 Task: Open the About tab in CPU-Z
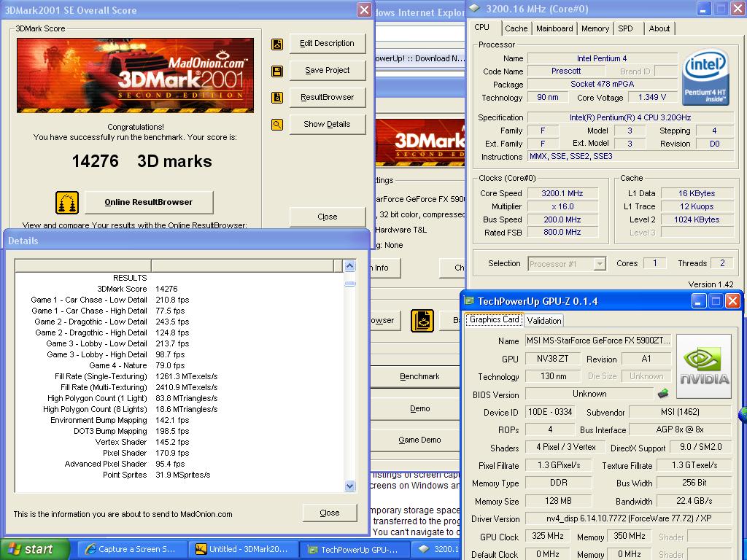tap(659, 28)
